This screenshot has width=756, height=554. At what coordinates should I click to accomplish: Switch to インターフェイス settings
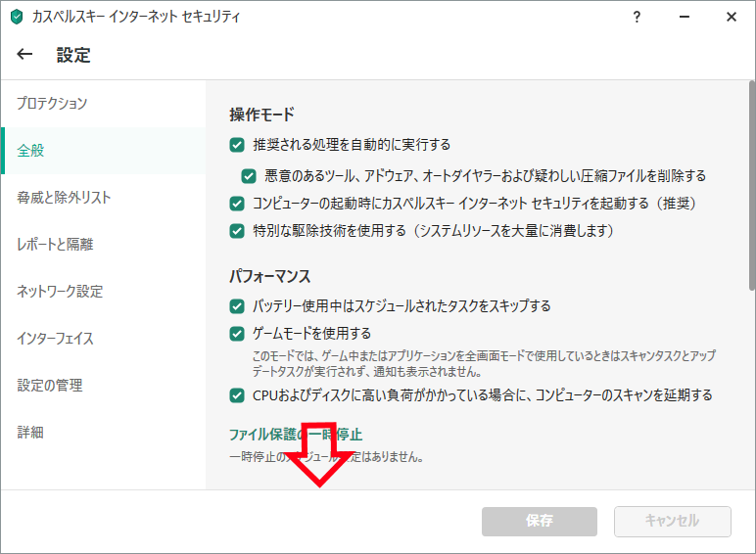(56, 339)
